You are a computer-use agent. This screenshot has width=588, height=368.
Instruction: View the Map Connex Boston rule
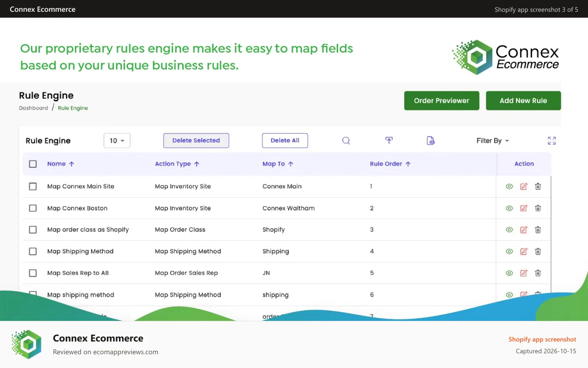tap(509, 208)
